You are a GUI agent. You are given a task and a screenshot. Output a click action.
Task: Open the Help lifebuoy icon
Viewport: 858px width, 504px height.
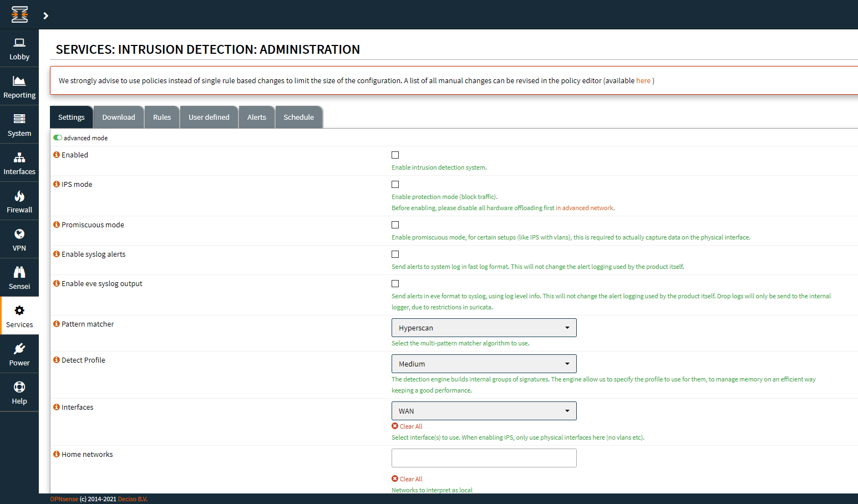tap(19, 387)
